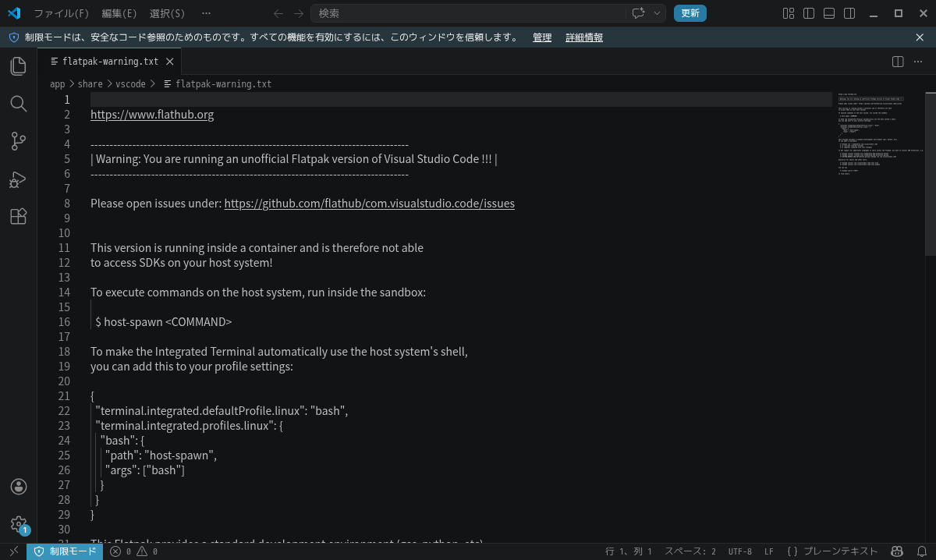
Task: Open the Copilot chat icon
Action: click(x=638, y=13)
